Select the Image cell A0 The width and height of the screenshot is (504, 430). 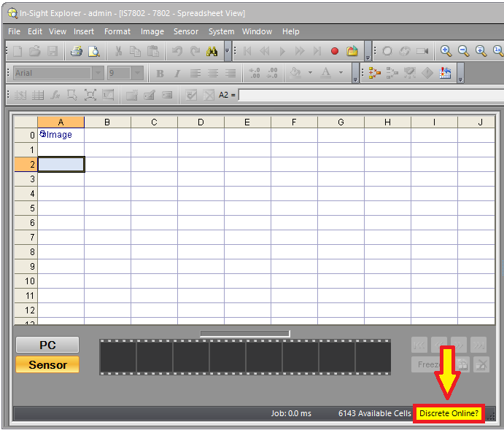pos(61,135)
